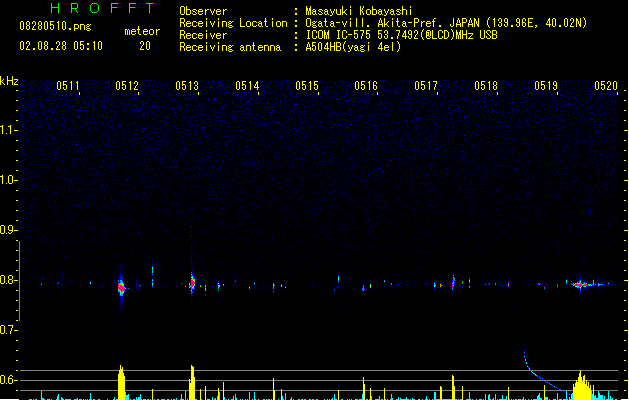This screenshot has width=629, height=400.
Task: Click the 0.9 kHz frequency label
Action: (8, 230)
